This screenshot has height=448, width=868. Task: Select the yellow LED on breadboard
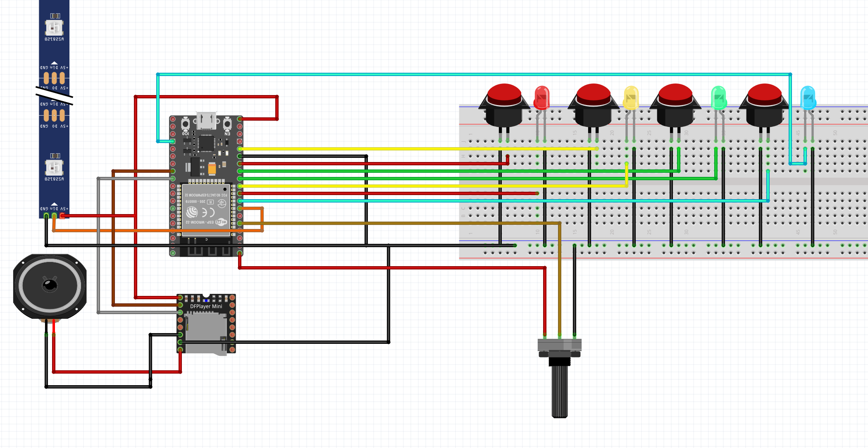point(631,98)
